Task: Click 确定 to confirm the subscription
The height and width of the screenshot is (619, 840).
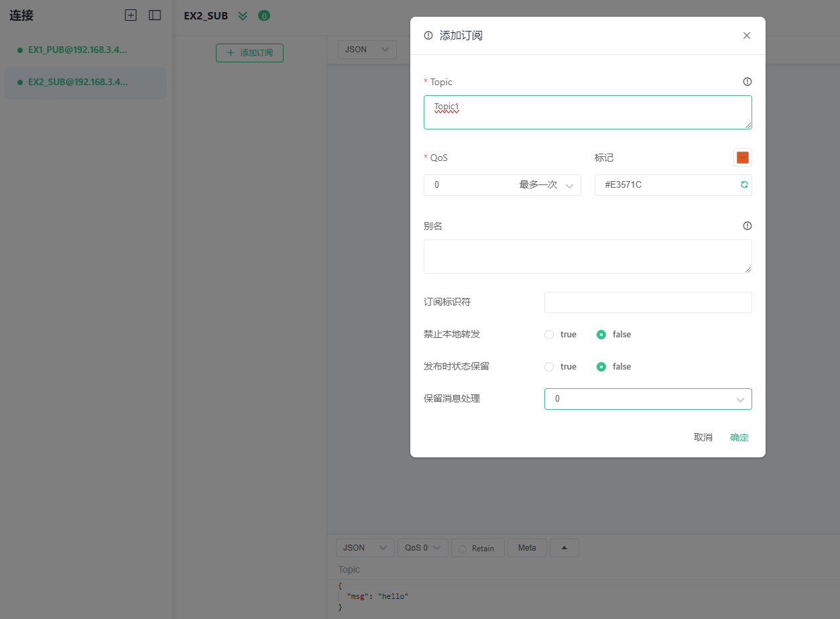Action: point(739,437)
